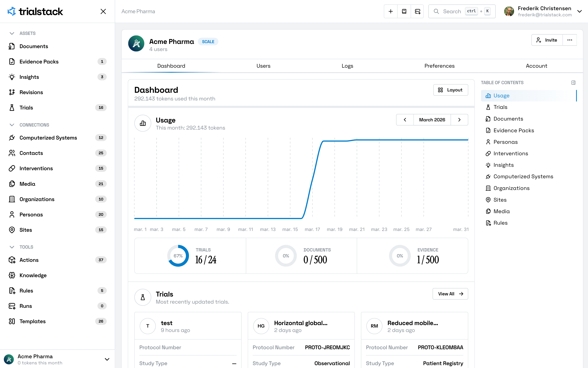Collapse the table of contents panel
Screen dimensions: 588x368
point(573,83)
